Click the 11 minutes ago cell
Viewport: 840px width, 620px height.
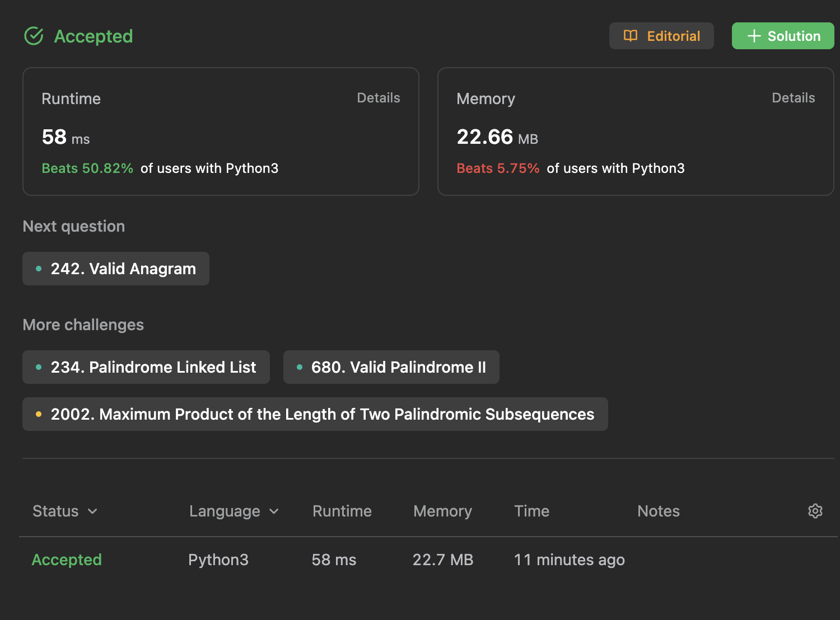[x=570, y=560]
